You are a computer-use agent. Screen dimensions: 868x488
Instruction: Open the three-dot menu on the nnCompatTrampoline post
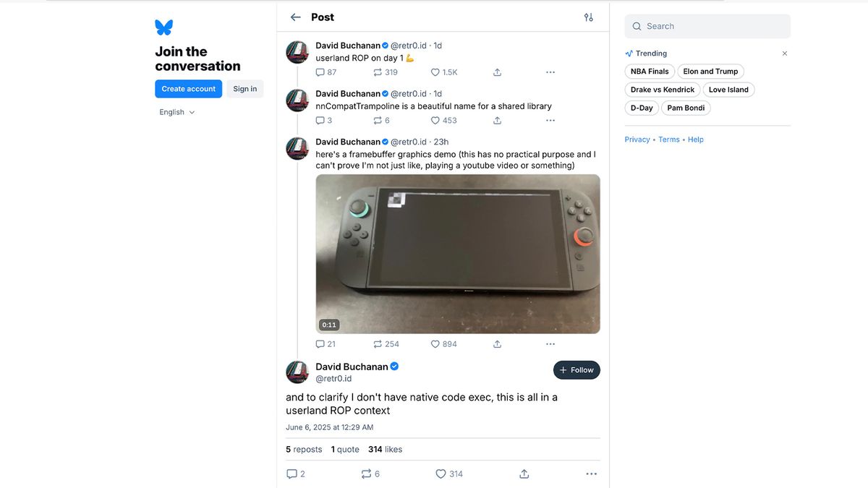pyautogui.click(x=550, y=120)
